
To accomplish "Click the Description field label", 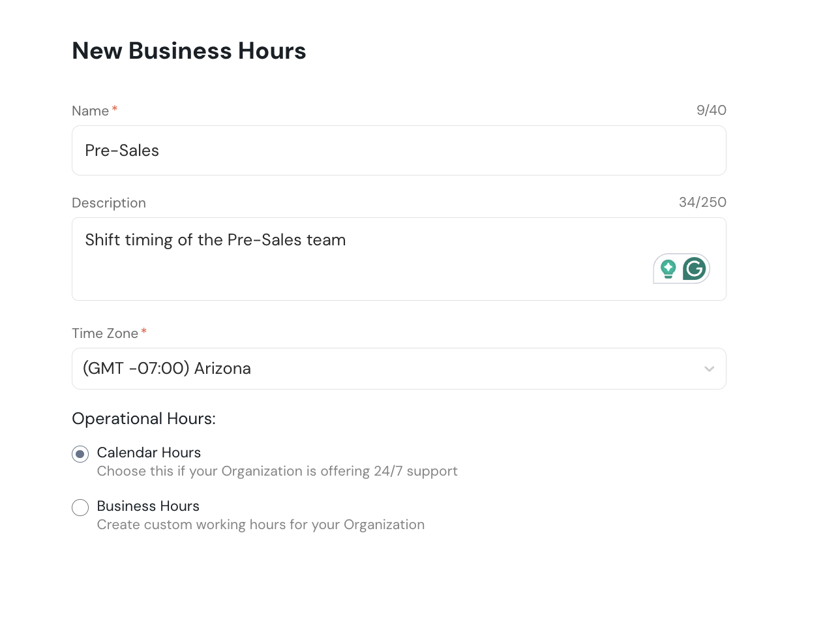I will [x=109, y=203].
